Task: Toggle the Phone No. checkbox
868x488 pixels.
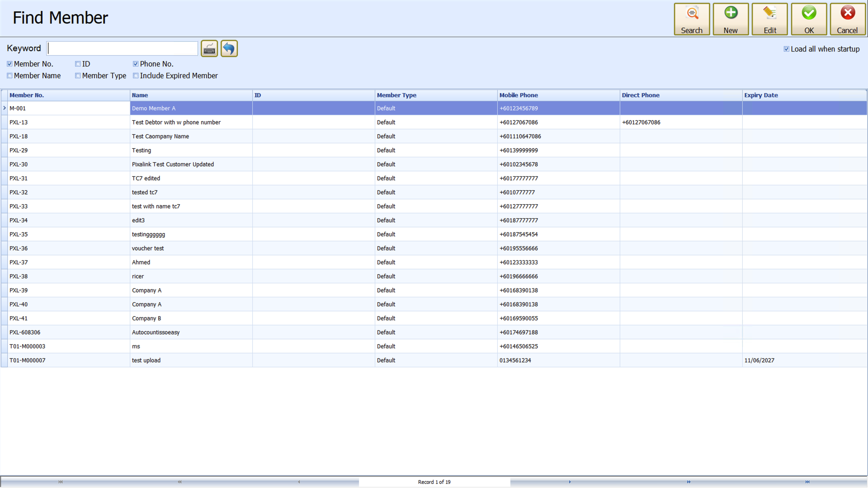Action: point(136,64)
